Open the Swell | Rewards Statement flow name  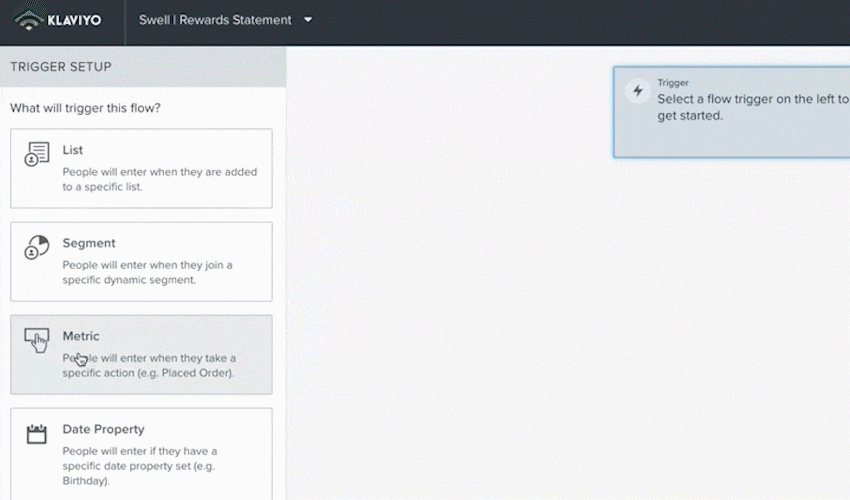click(214, 20)
